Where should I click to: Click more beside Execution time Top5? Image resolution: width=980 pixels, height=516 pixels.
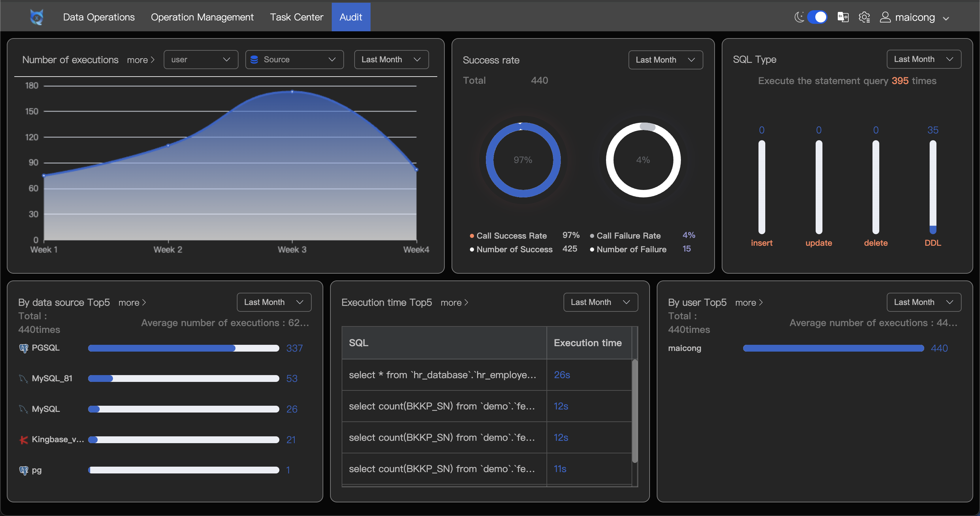pos(454,303)
